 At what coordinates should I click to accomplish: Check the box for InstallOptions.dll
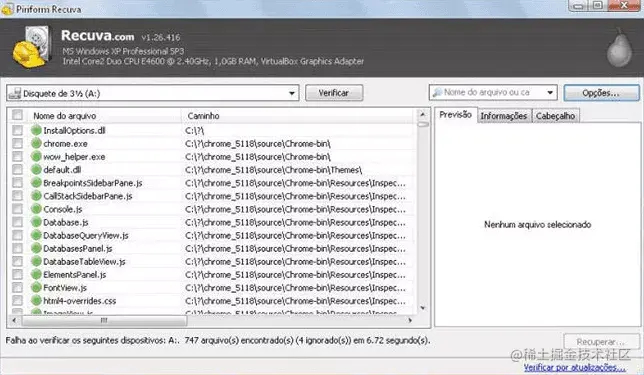(x=17, y=131)
